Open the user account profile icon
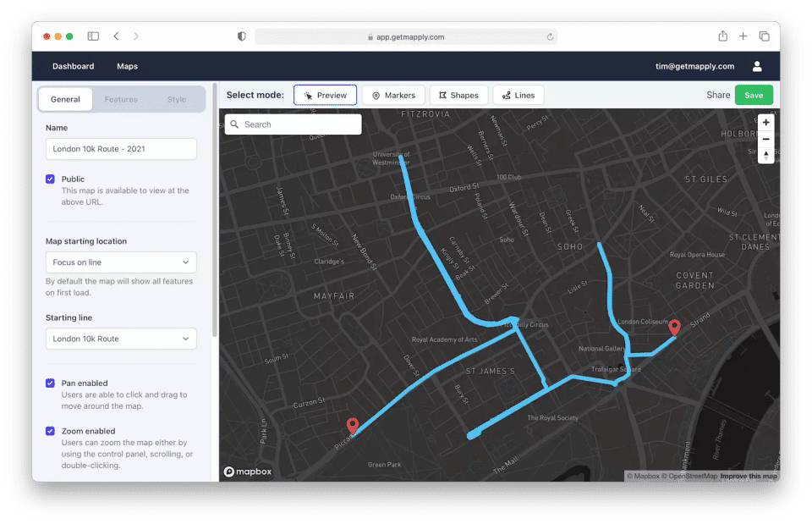The width and height of the screenshot is (812, 524). point(757,66)
